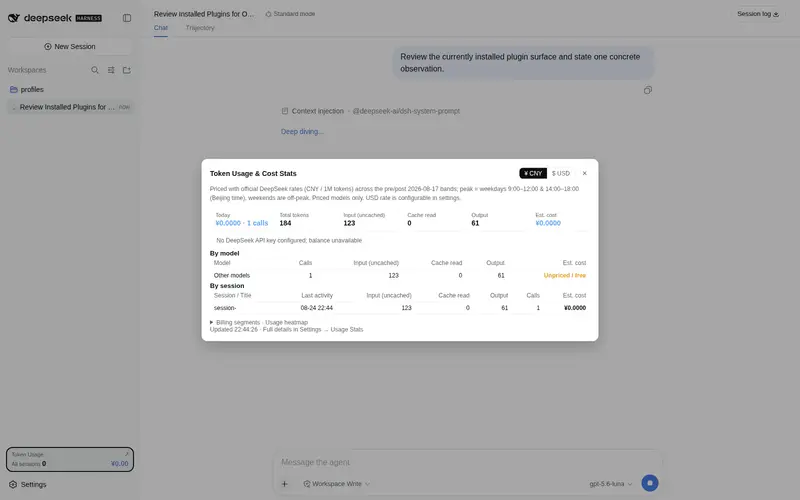The width and height of the screenshot is (800, 500).
Task: Copy the user message with the copy icon
Action: (647, 90)
